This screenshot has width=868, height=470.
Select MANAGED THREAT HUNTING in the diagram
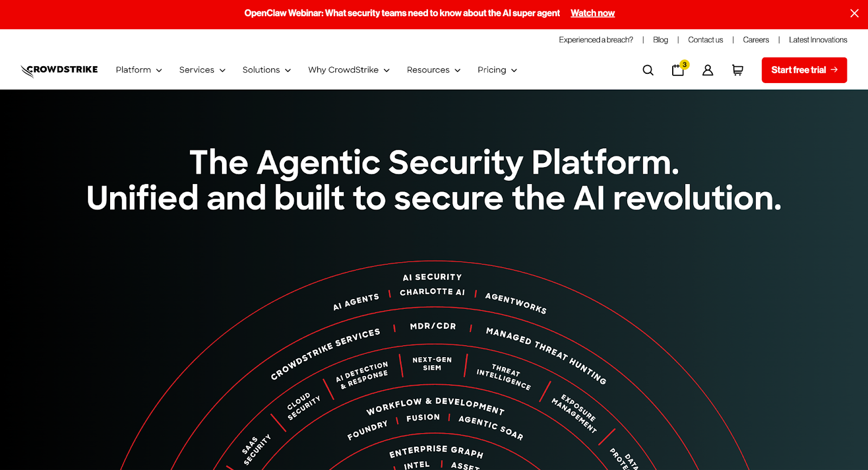(x=546, y=355)
